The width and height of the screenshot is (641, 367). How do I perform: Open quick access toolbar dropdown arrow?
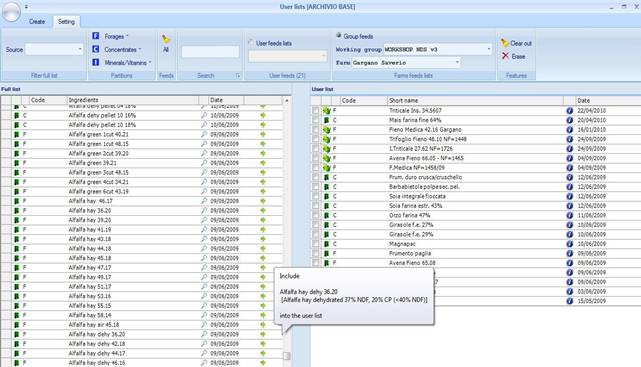(26, 7)
